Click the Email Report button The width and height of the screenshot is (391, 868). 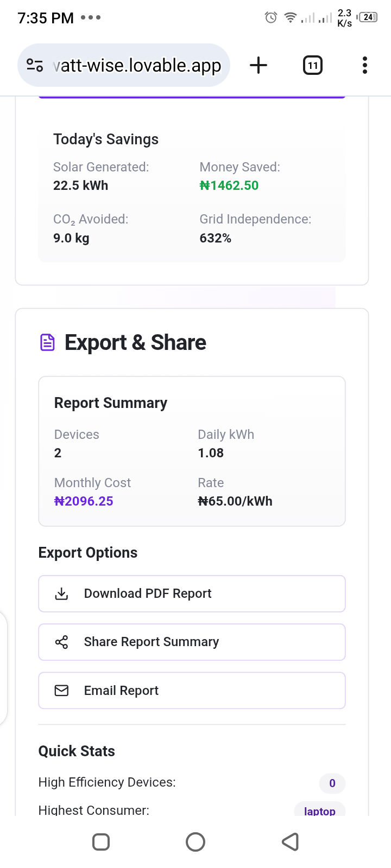[192, 691]
